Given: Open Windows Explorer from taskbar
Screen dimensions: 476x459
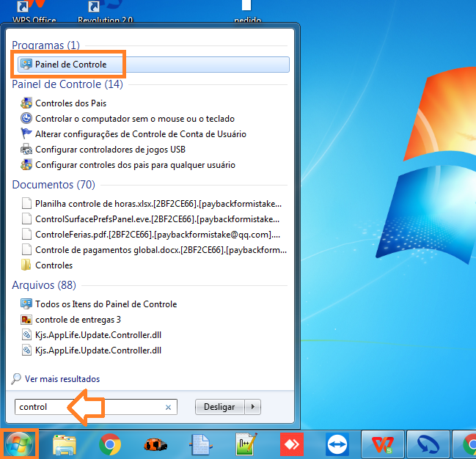Looking at the screenshot, I should pos(65,444).
